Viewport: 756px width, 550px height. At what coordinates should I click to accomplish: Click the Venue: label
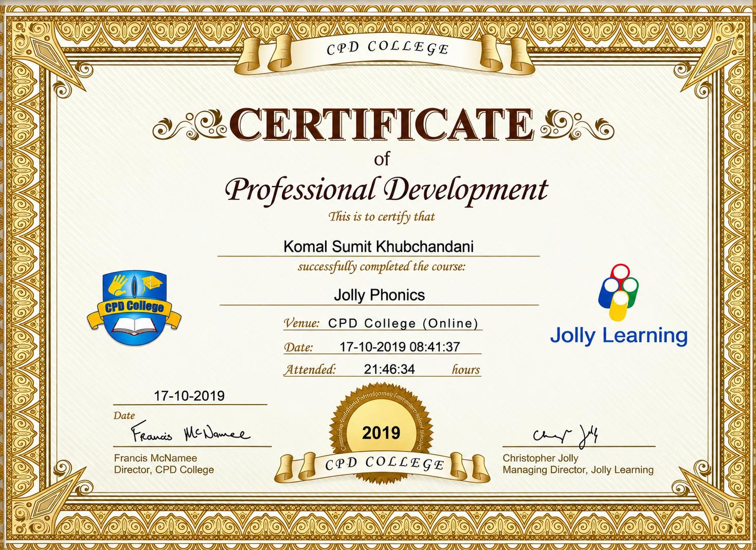302,323
